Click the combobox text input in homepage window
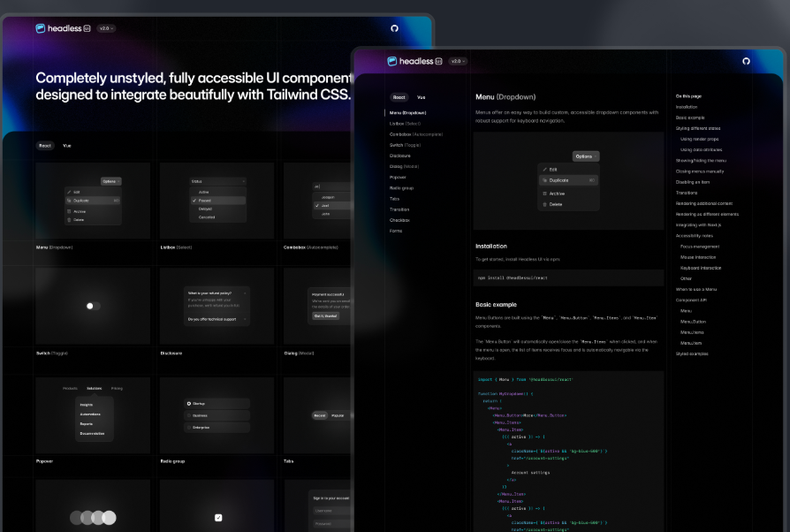The height and width of the screenshot is (532, 790). coord(331,186)
